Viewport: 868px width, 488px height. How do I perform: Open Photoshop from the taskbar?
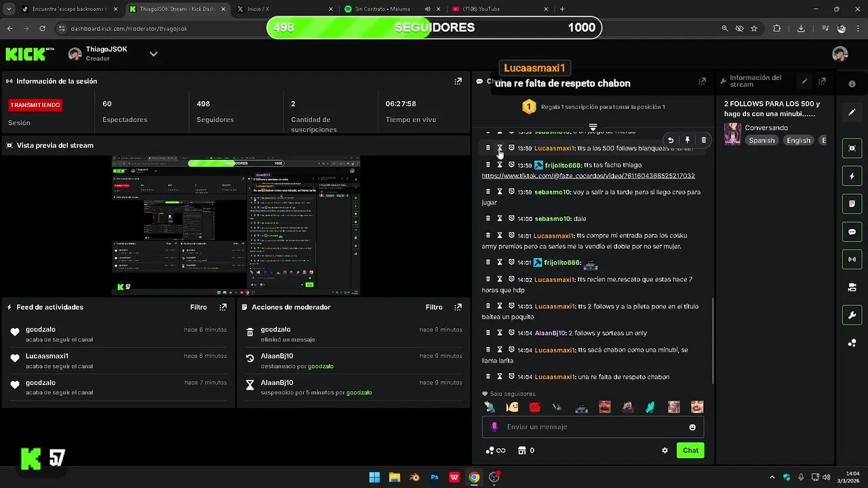434,477
